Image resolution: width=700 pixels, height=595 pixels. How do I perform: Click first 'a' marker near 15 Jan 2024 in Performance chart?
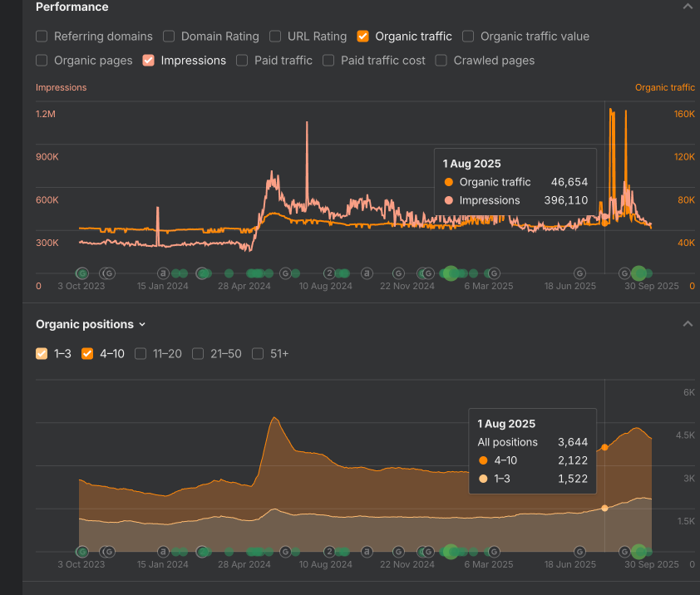point(164,273)
